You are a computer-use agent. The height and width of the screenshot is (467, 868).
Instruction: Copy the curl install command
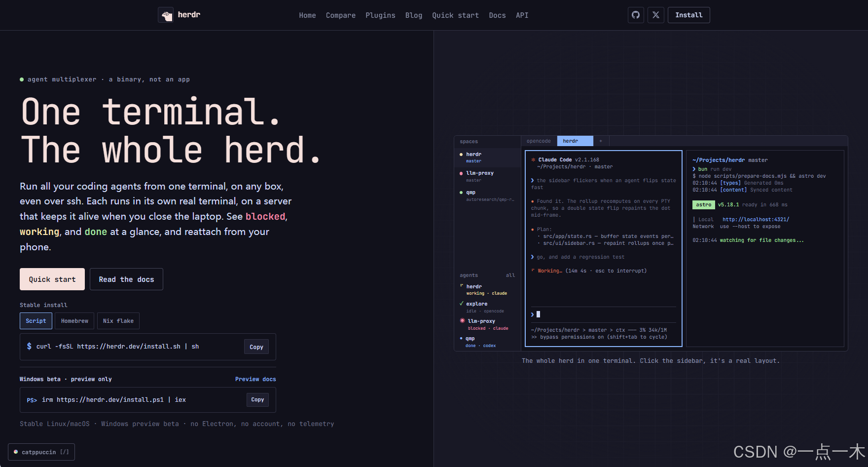click(x=256, y=347)
